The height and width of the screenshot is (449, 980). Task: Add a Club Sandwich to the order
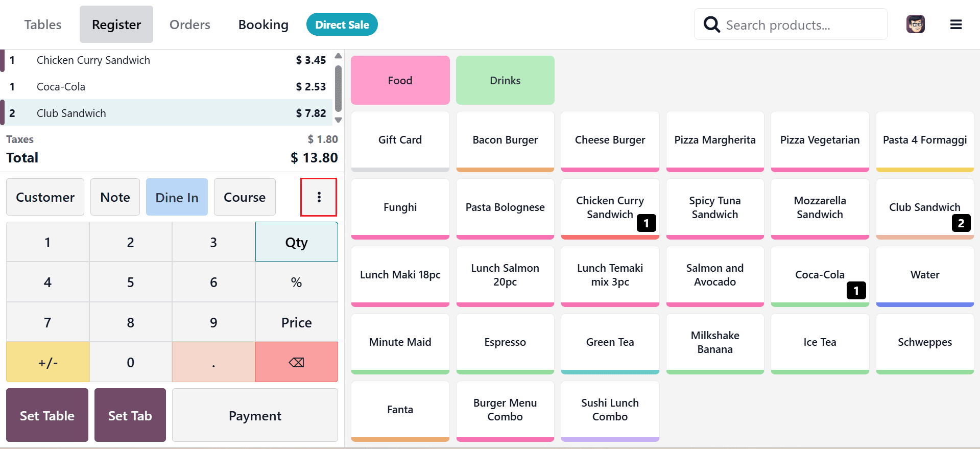pos(924,207)
